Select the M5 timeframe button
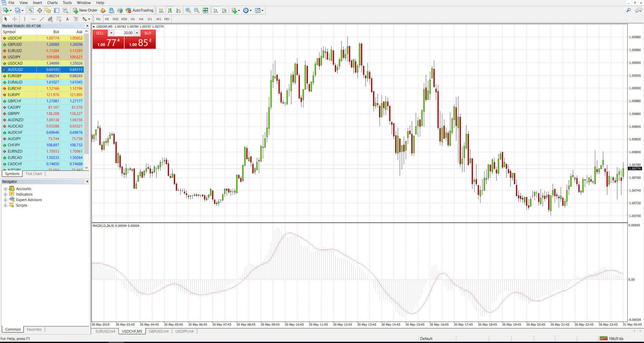Viewport: 644px width, 343px height. pyautogui.click(x=106, y=19)
